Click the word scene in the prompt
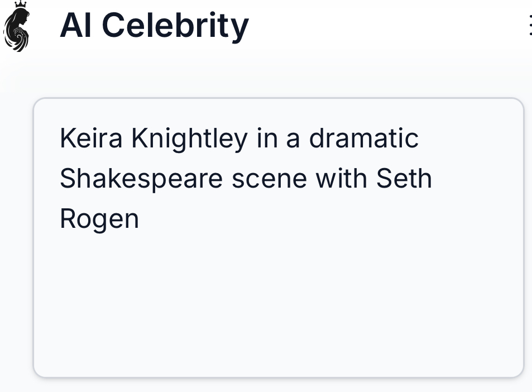 tap(270, 179)
